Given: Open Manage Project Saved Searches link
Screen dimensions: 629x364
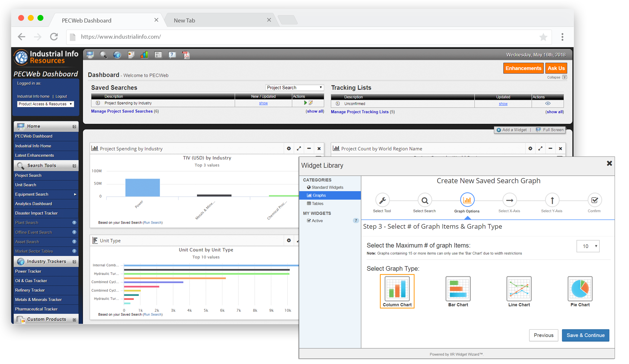Looking at the screenshot, I should point(122,111).
